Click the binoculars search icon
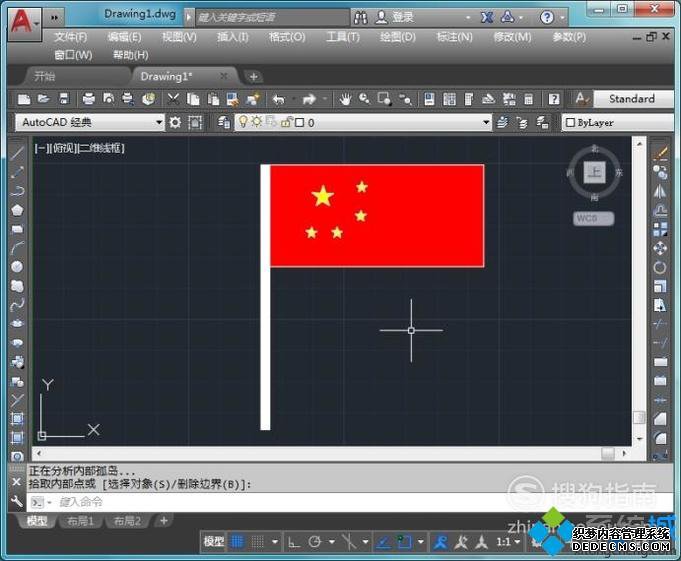 tap(360, 17)
